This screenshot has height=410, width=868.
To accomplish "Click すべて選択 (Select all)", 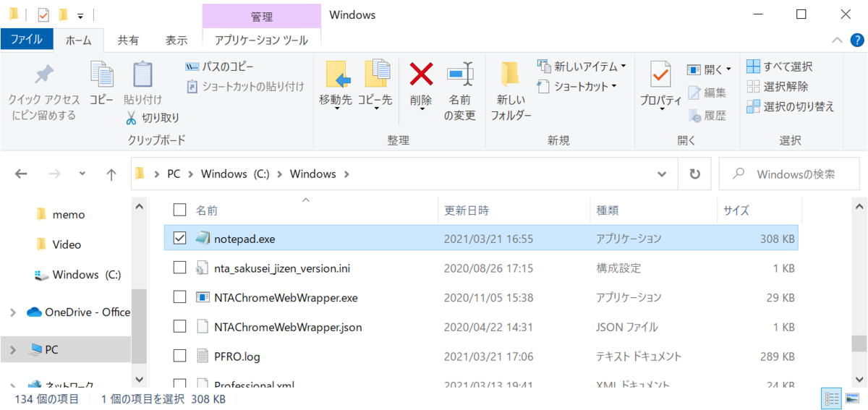I will [x=780, y=67].
